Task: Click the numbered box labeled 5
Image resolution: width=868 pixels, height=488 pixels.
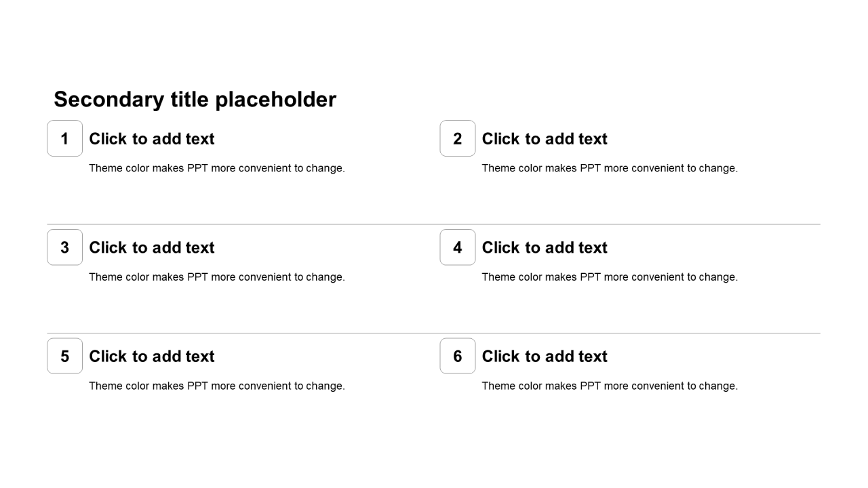Action: (x=64, y=356)
